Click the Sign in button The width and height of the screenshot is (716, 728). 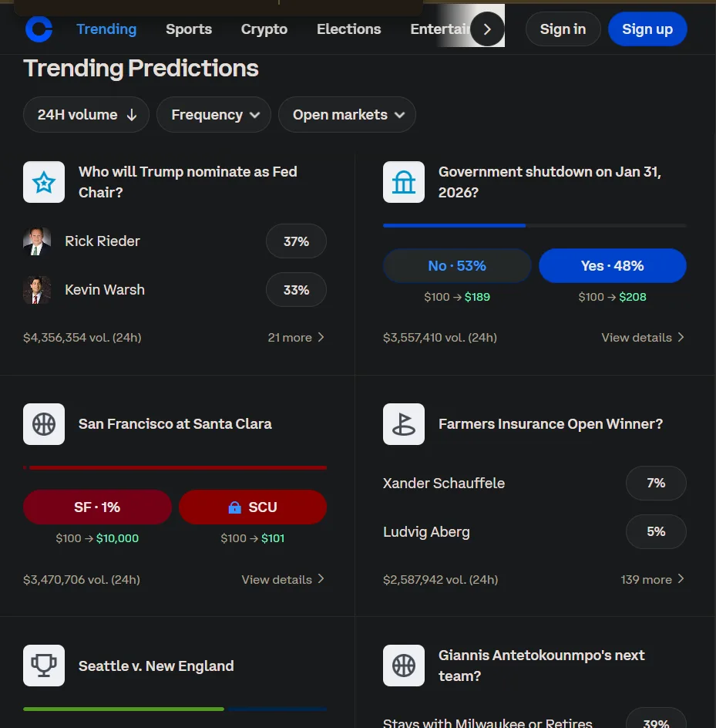coord(563,29)
